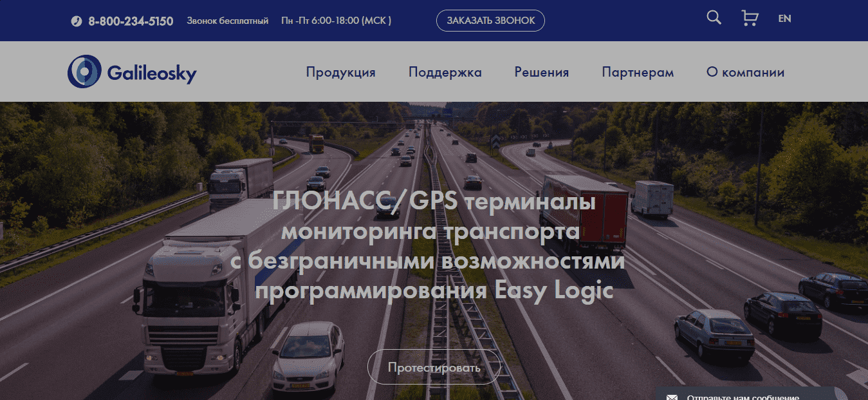868x400 pixels.
Task: Click the Galileosky logo
Action: point(132,71)
